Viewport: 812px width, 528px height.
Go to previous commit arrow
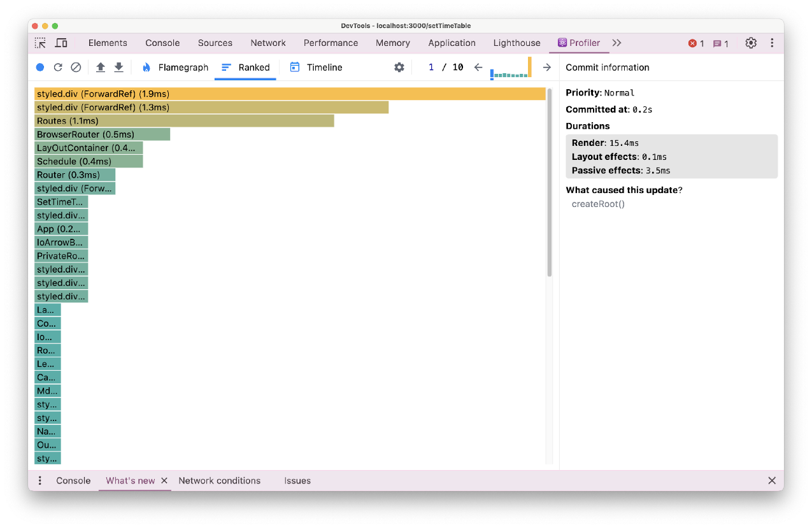[x=478, y=68]
